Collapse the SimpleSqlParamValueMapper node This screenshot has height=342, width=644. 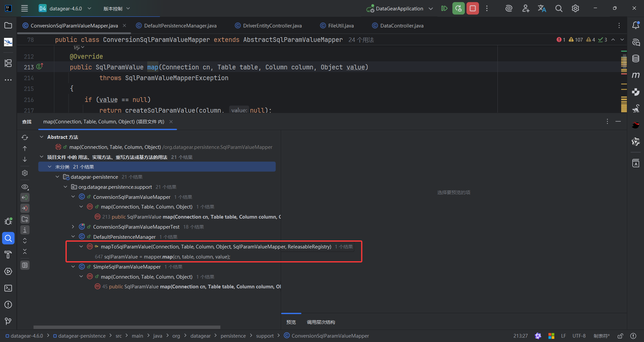coord(73,267)
